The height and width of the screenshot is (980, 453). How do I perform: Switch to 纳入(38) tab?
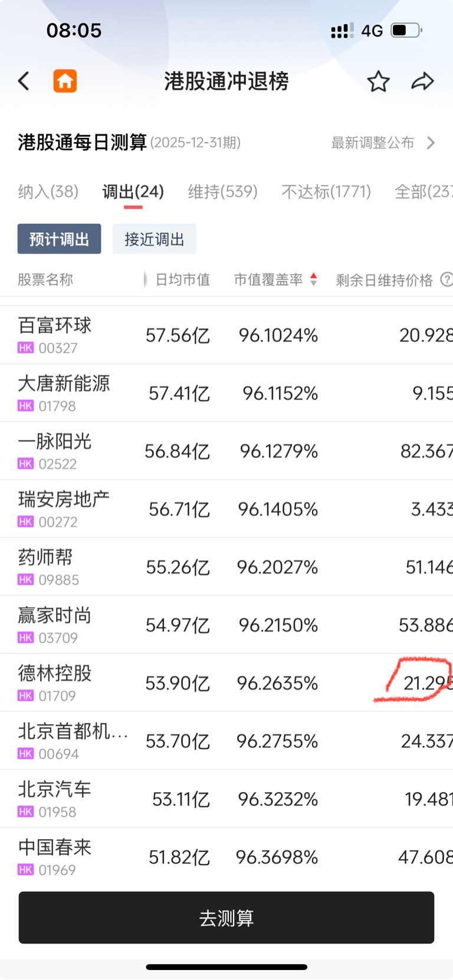[x=48, y=192]
